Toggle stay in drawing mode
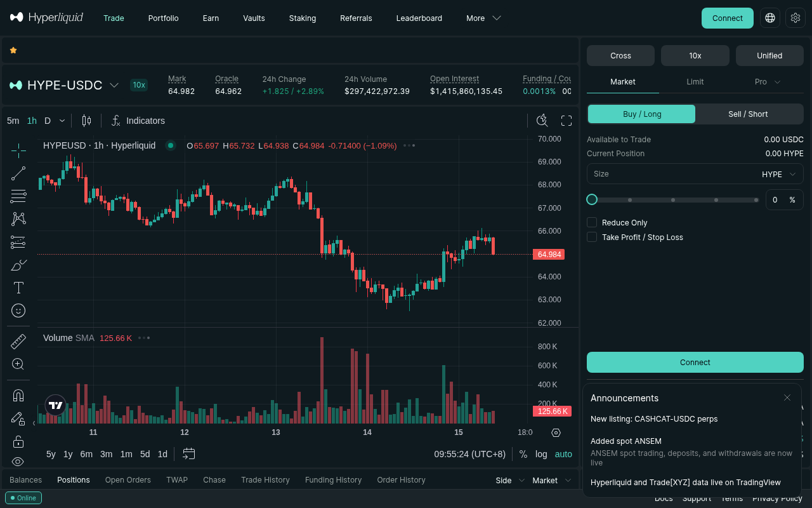The image size is (812, 508). [x=18, y=418]
